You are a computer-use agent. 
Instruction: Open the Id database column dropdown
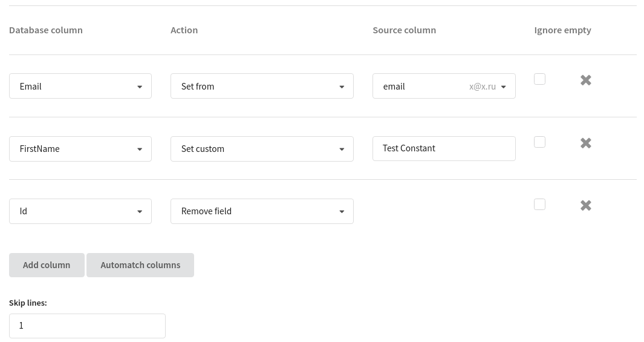pyautogui.click(x=80, y=211)
